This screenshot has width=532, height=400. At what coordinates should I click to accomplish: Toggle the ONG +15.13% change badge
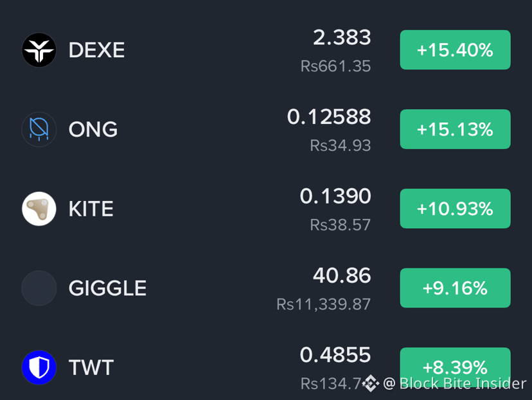455,129
